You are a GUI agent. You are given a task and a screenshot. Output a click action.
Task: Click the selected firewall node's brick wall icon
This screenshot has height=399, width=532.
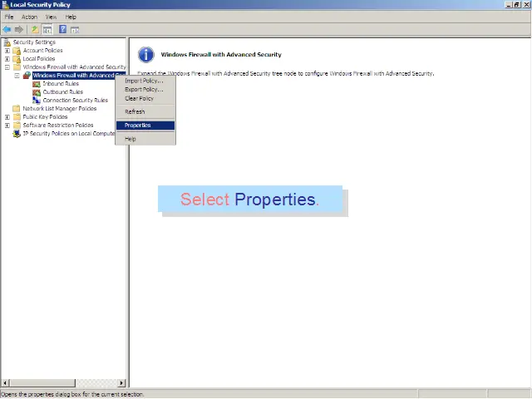(27, 76)
